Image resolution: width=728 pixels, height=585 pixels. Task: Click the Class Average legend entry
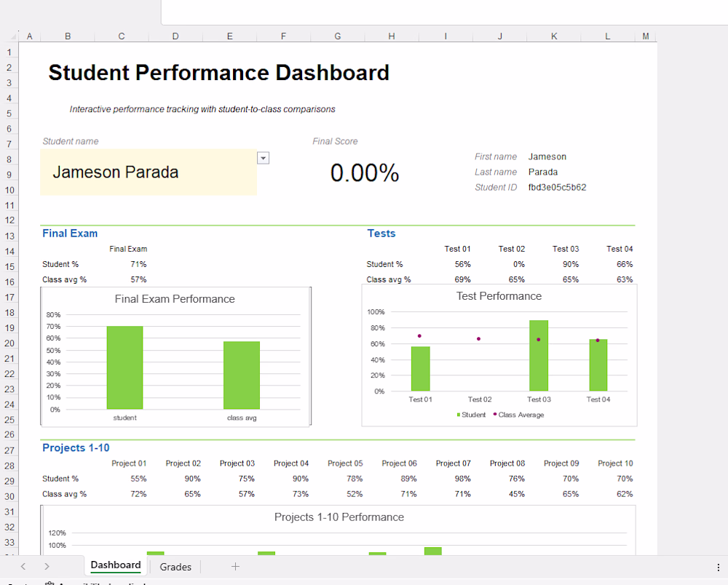518,415
